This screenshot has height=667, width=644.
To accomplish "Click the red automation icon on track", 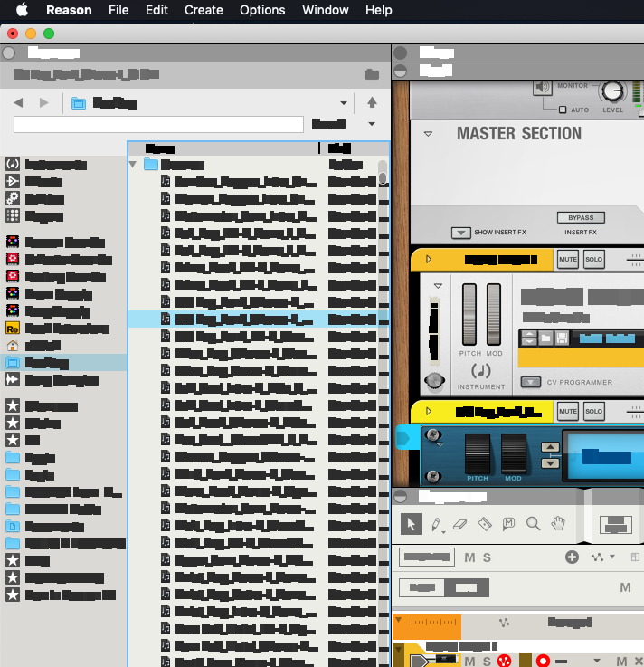I will click(504, 661).
